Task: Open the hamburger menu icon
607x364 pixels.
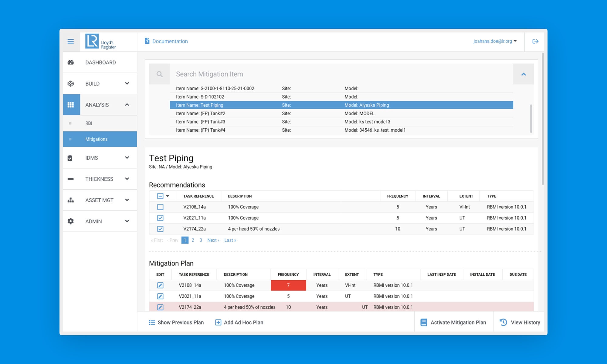Action: coord(70,41)
